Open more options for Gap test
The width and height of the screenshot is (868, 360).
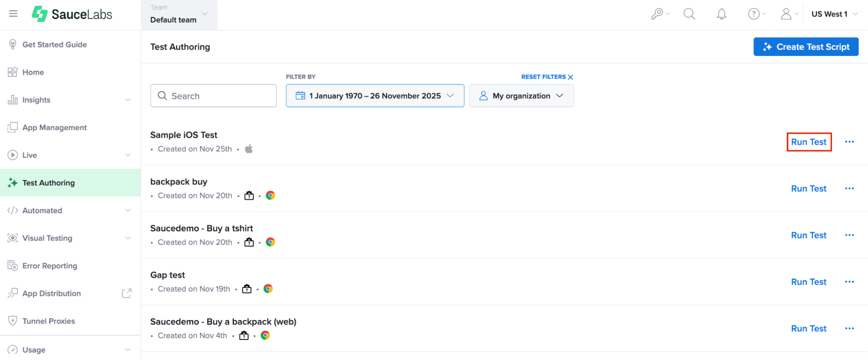click(x=849, y=282)
